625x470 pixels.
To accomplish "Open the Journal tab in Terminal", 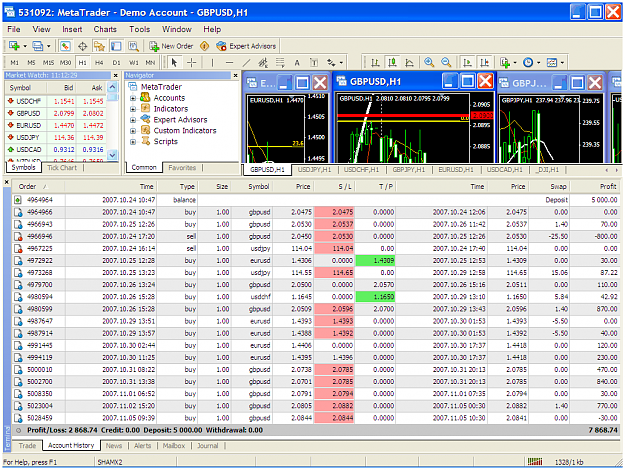I will click(207, 446).
